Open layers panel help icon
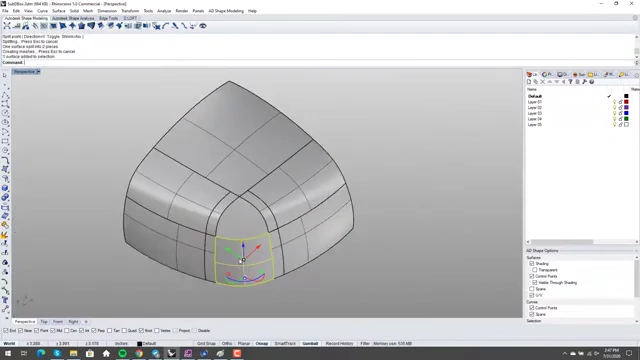The width and height of the screenshot is (640, 360). pyautogui.click(x=591, y=82)
